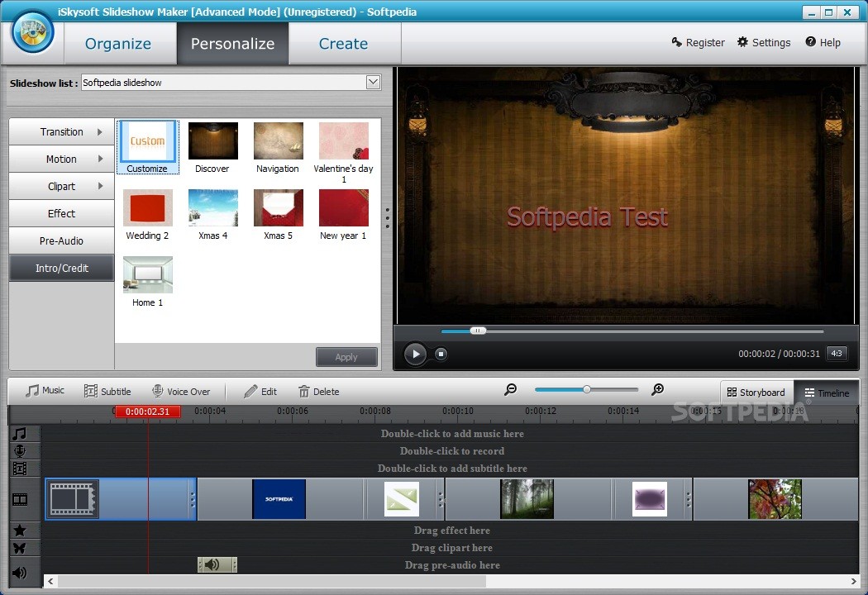Click the Register key icon
This screenshot has height=595, width=868.
(676, 42)
